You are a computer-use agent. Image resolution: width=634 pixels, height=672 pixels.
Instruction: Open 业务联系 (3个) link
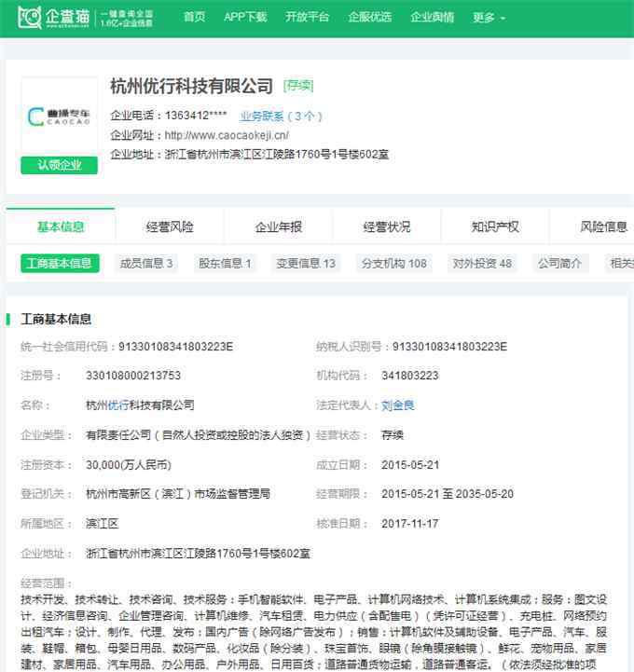(x=281, y=116)
